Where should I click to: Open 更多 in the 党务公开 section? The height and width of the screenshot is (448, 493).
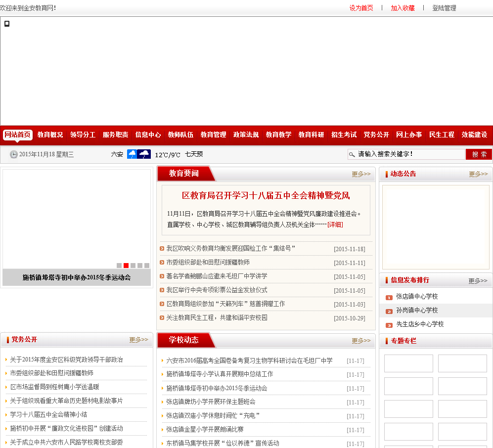coord(138,340)
